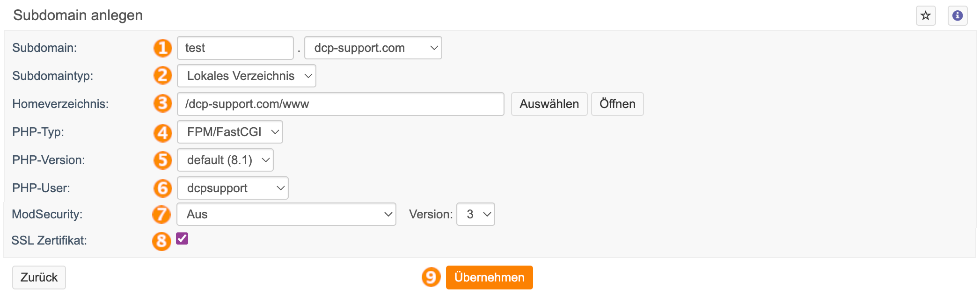Click the Öffnen button
Screen dimensions: 980x303
[617, 104]
